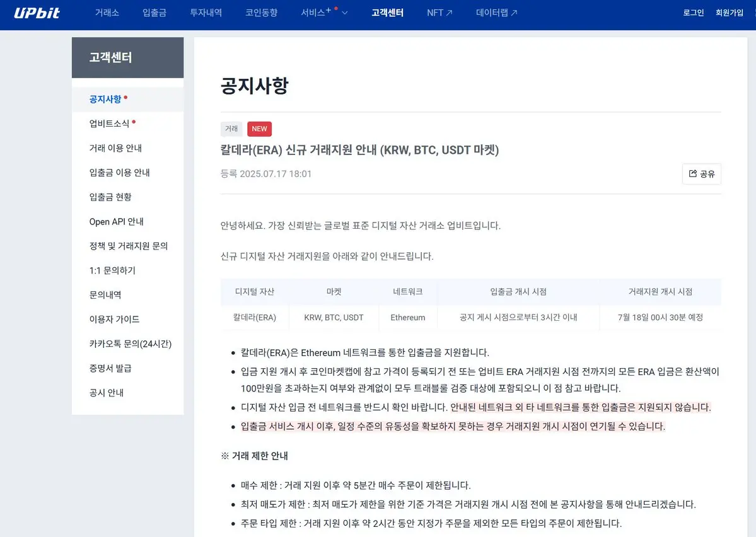Image resolution: width=756 pixels, height=537 pixels.
Task: Open the 거래소 menu in top navigation
Action: 107,13
